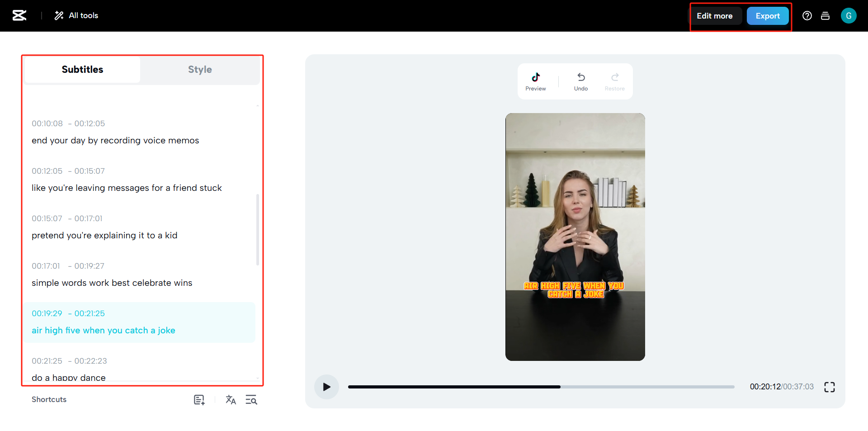Click the add subtitle icon with sparkle
This screenshot has height=431, width=868.
click(x=199, y=400)
